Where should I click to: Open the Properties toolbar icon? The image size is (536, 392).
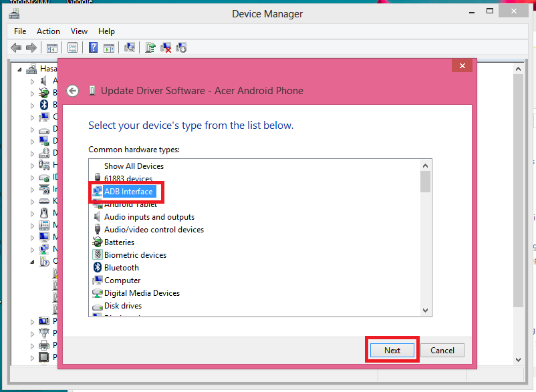click(72, 47)
